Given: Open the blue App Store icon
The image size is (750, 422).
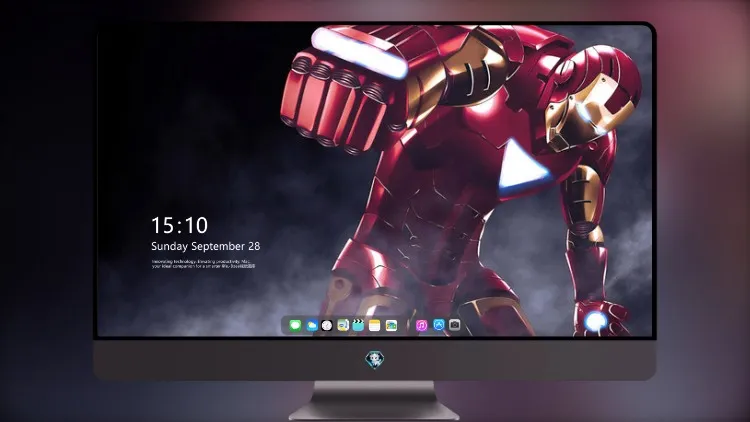Looking at the screenshot, I should pyautogui.click(x=439, y=325).
